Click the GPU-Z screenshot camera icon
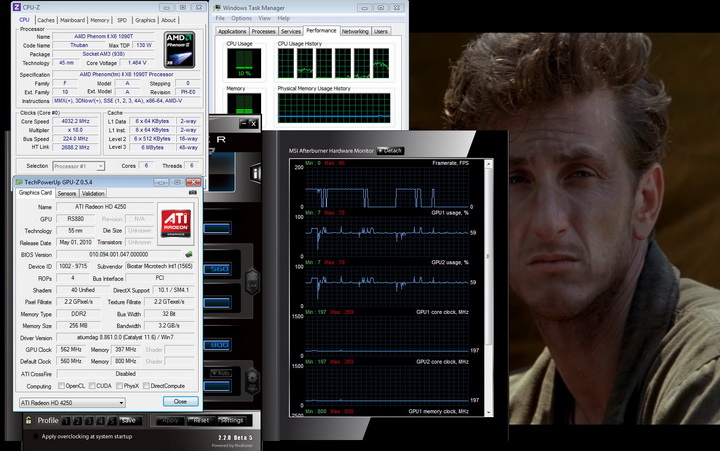The width and height of the screenshot is (720, 451). click(193, 193)
